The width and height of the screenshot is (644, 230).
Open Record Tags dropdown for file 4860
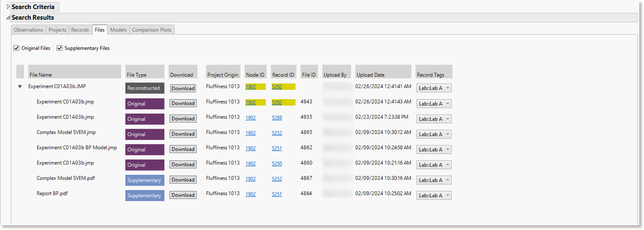[x=434, y=164]
